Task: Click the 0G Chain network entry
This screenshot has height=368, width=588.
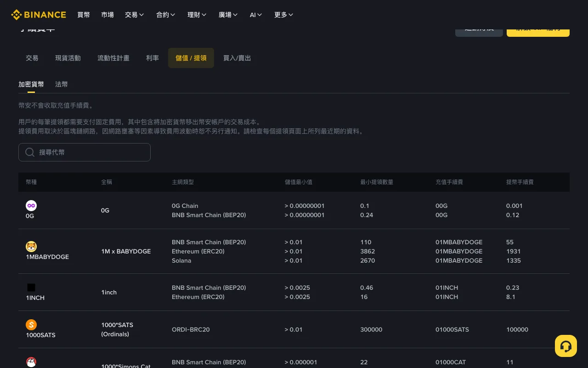Action: [185, 206]
